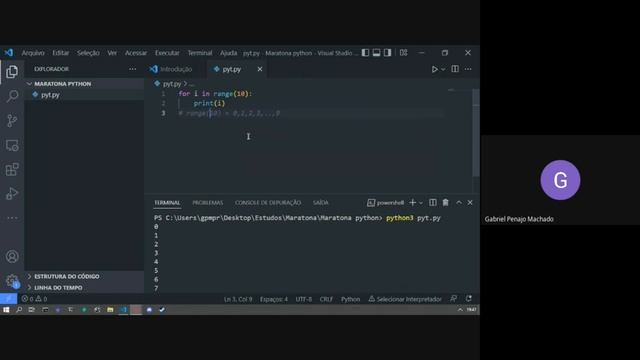Screen dimensions: 640x360
Task: Click Selecionar Interpretador in status bar
Action: click(405, 299)
